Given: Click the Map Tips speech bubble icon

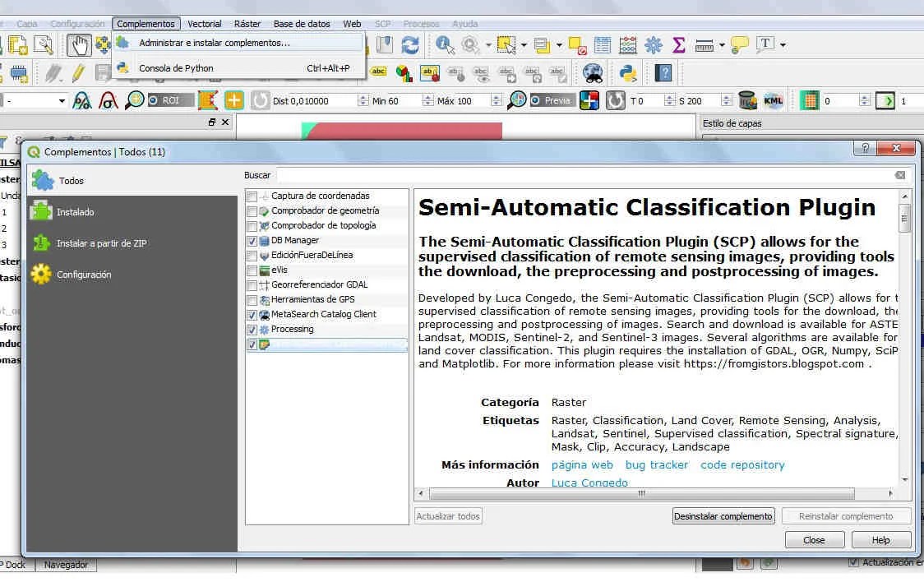Looking at the screenshot, I should 739,44.
